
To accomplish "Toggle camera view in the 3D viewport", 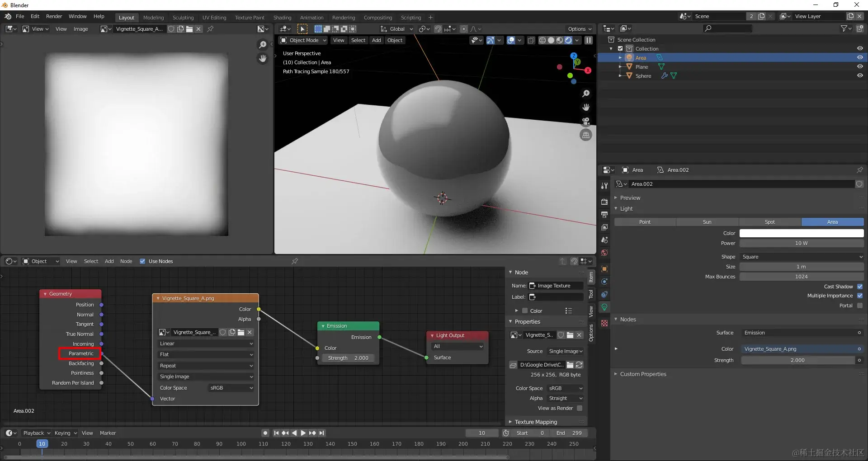I will coord(586,121).
